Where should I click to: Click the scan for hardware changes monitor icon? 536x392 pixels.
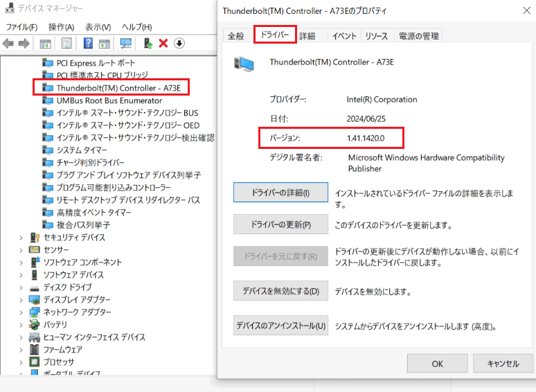125,44
